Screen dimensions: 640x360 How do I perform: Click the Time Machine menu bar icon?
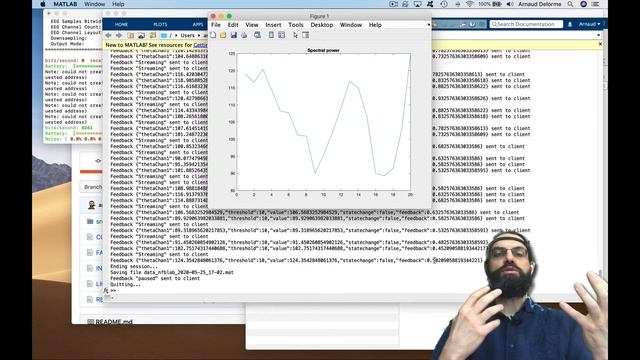coord(444,4)
